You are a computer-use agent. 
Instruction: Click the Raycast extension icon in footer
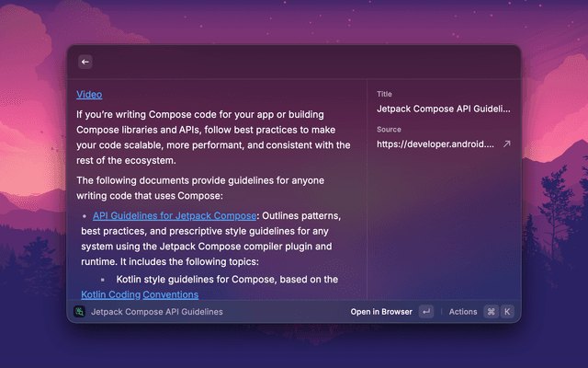(x=80, y=311)
